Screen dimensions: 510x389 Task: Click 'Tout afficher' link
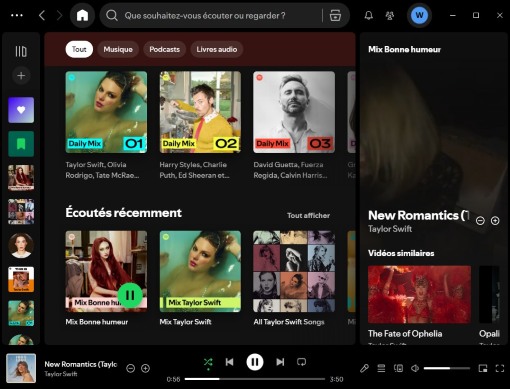pos(308,216)
